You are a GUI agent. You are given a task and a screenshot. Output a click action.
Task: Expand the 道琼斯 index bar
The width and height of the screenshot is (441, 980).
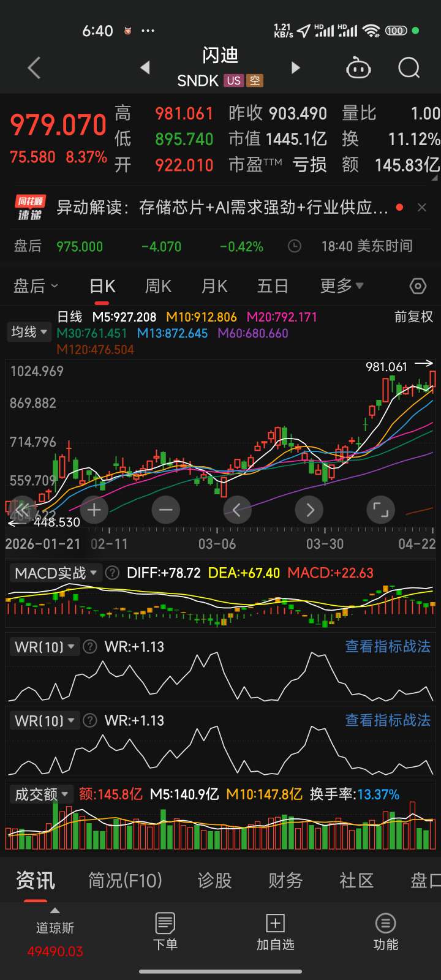click(x=55, y=910)
